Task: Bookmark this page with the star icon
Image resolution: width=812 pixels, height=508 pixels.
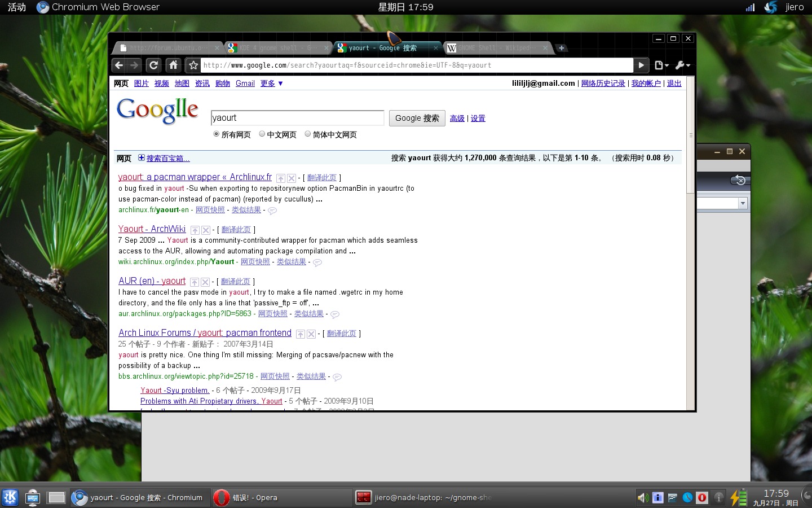Action: pyautogui.click(x=193, y=65)
